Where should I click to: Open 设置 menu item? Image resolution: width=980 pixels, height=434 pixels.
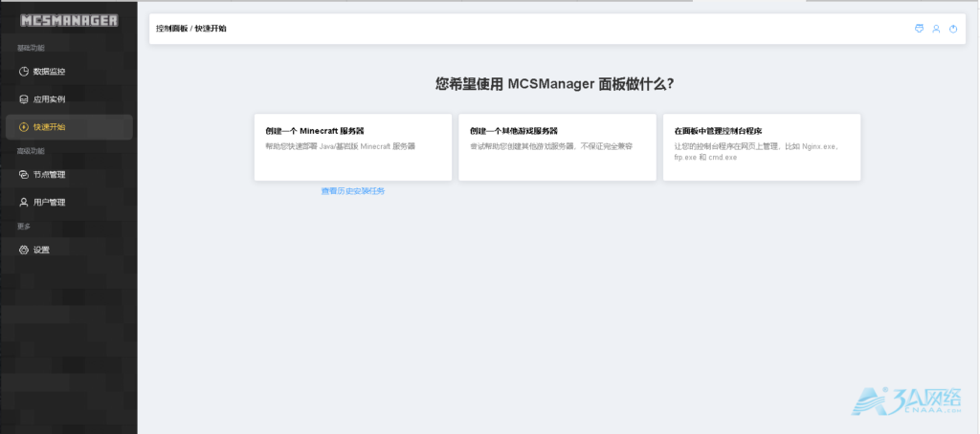click(69, 250)
